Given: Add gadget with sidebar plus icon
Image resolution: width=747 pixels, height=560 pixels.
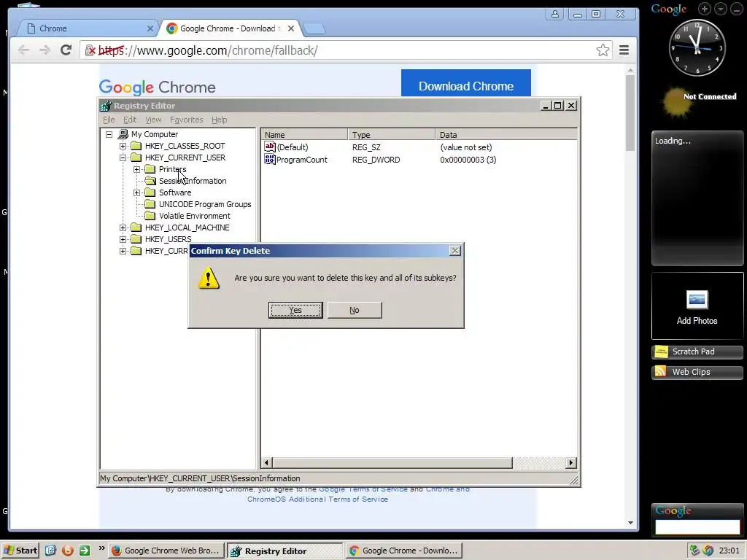Looking at the screenshot, I should coord(705,9).
